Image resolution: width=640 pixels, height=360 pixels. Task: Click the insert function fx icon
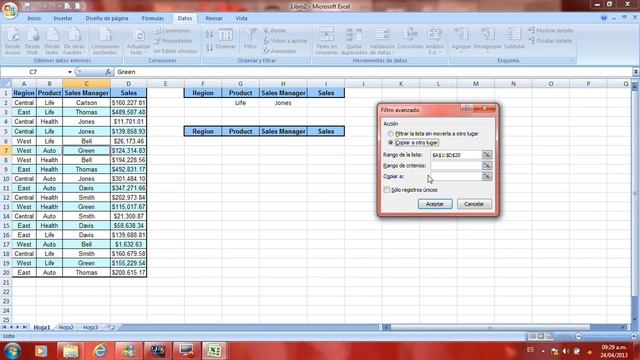(x=108, y=72)
